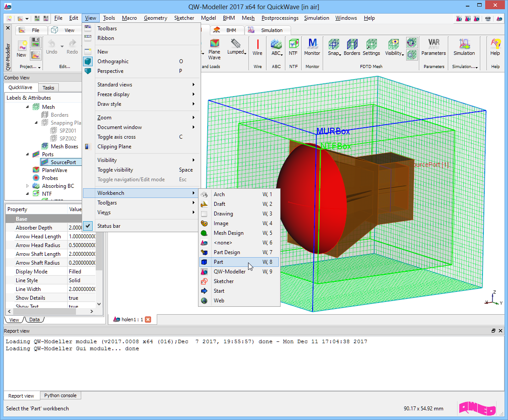Click the ABC ribbon icon

pos(276,47)
